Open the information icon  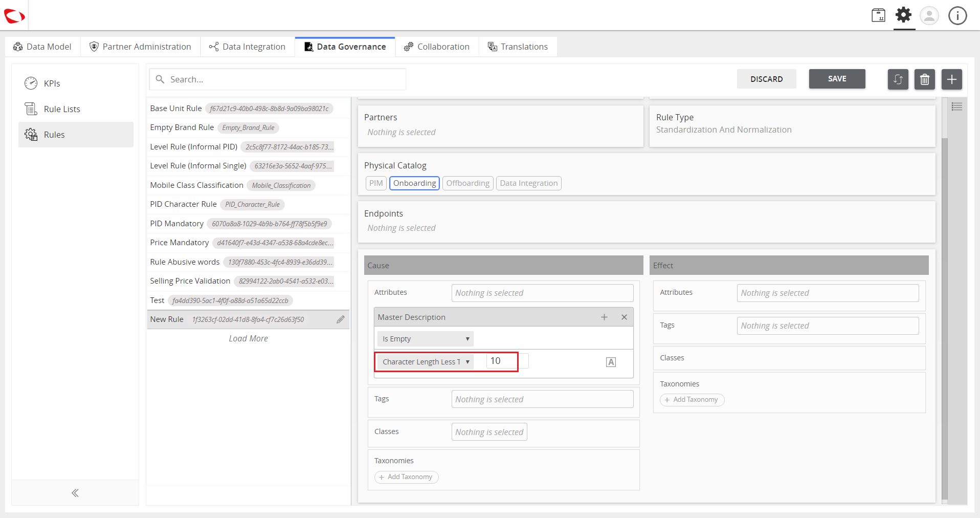point(957,15)
